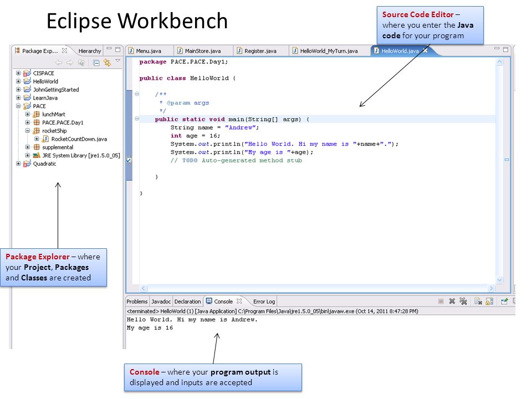Viewport: 532px width, 399px height.
Task: Select the rocketShip package label
Action: pos(54,131)
